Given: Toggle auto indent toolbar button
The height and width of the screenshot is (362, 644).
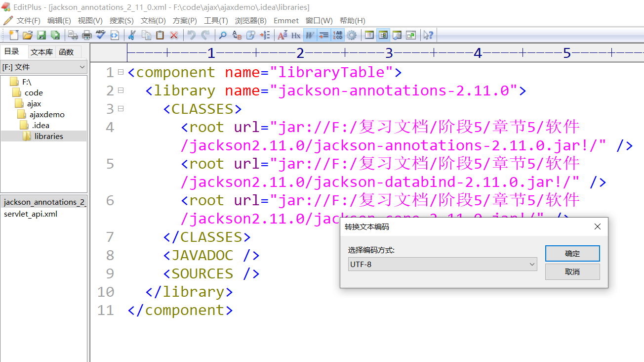Looking at the screenshot, I should (x=323, y=35).
